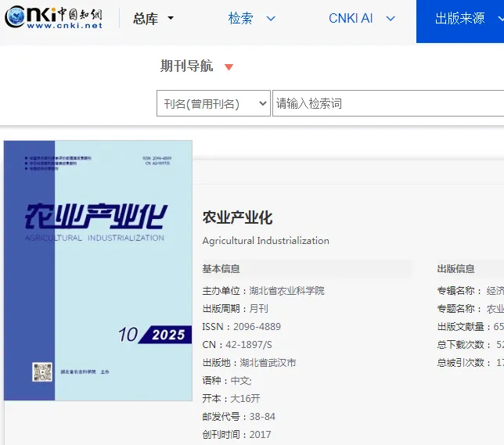
Task: Click ISSN:2096-4889 line
Action: pyautogui.click(x=241, y=327)
